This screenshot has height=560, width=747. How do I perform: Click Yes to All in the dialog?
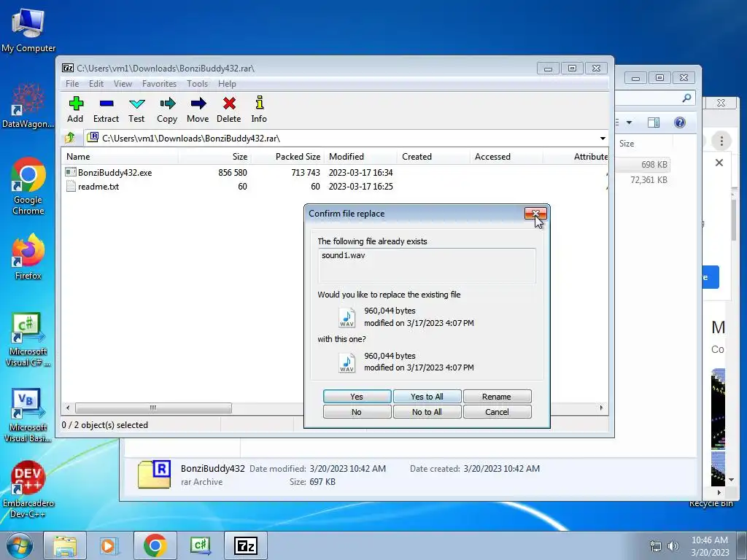[427, 396]
